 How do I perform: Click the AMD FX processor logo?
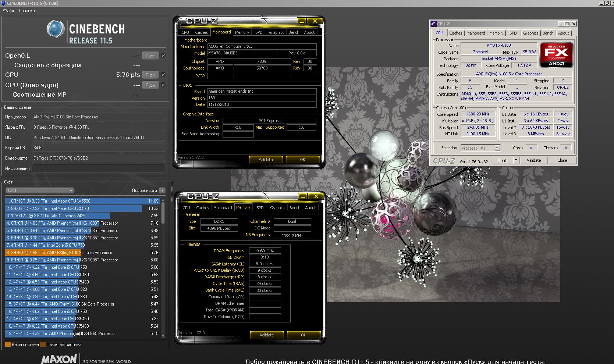click(556, 55)
